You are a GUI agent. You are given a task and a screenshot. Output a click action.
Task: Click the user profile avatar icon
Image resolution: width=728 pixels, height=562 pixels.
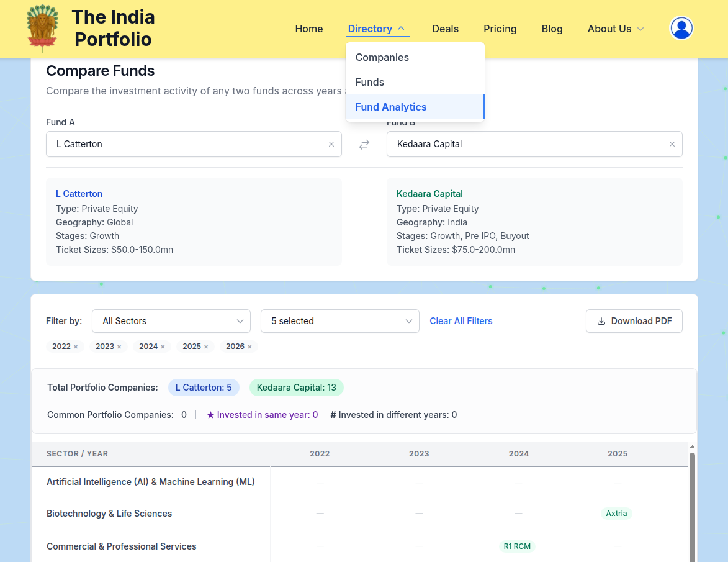pyautogui.click(x=681, y=29)
